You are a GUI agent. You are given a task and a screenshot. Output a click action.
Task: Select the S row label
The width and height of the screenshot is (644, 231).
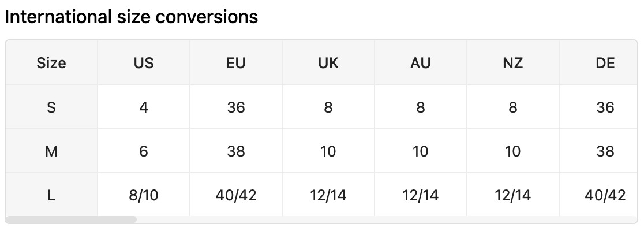tap(51, 107)
